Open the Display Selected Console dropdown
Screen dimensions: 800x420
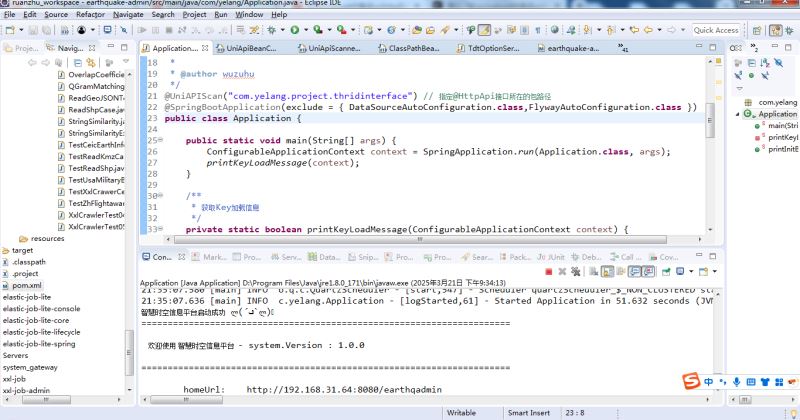tap(691, 271)
